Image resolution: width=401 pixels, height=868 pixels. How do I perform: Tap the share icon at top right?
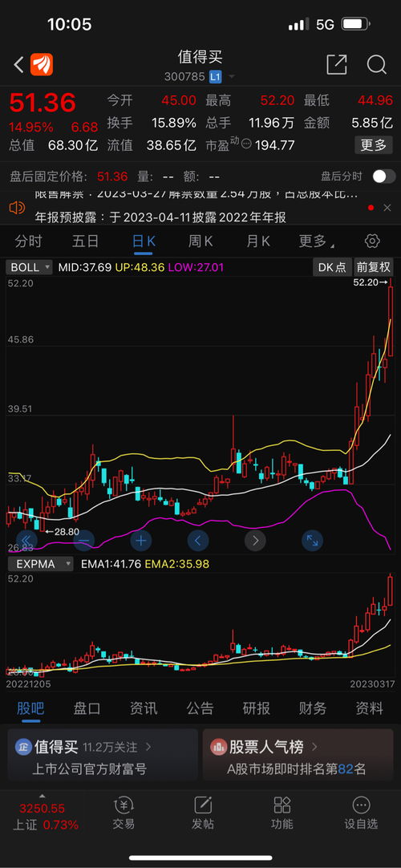336,65
